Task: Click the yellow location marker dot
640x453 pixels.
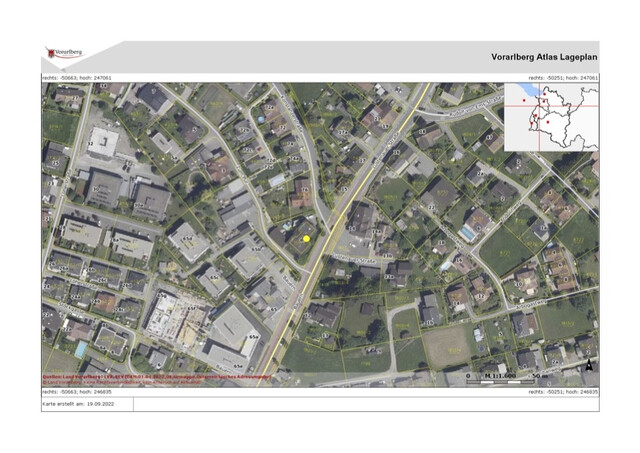Action: [x=306, y=238]
